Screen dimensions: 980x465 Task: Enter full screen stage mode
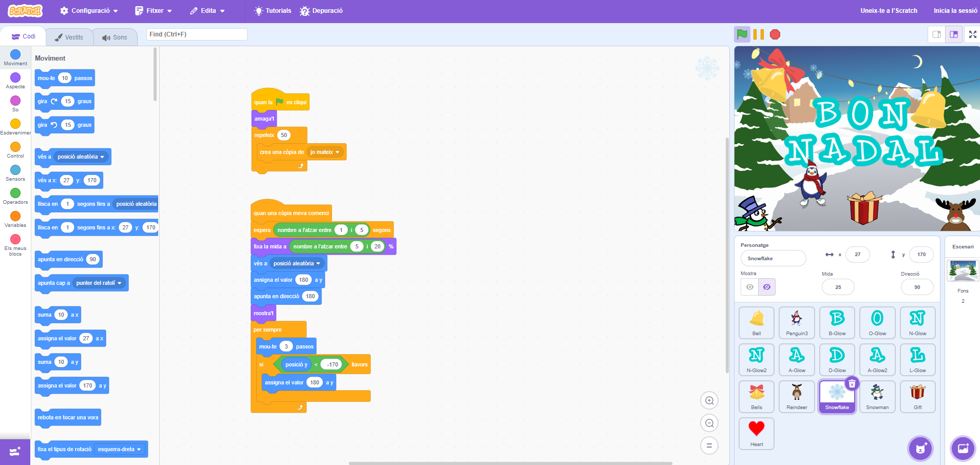[972, 34]
